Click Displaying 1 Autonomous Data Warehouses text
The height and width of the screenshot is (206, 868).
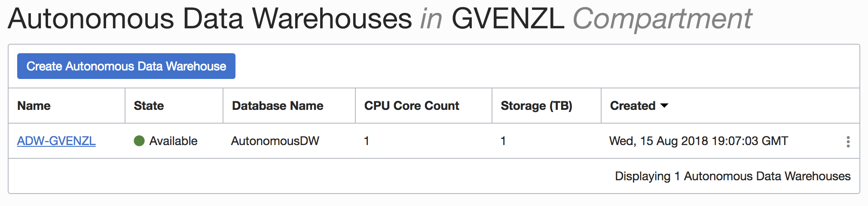click(733, 176)
